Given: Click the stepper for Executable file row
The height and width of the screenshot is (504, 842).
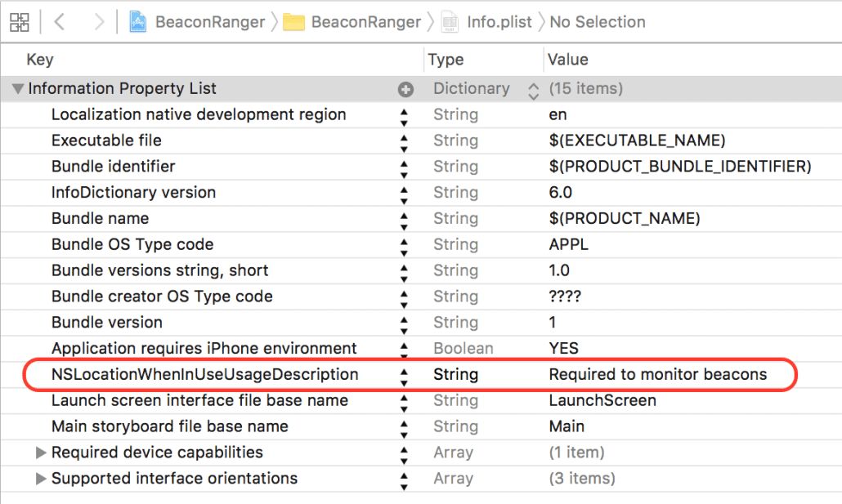Looking at the screenshot, I should (x=405, y=140).
